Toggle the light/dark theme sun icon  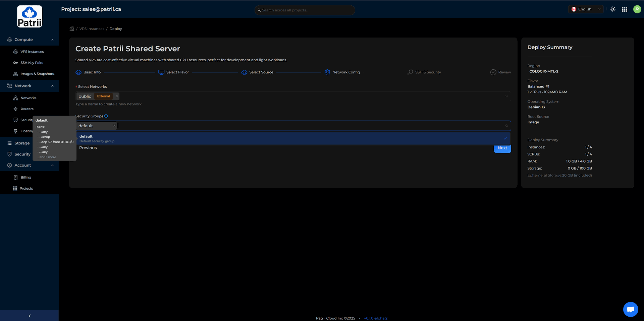(x=613, y=9)
